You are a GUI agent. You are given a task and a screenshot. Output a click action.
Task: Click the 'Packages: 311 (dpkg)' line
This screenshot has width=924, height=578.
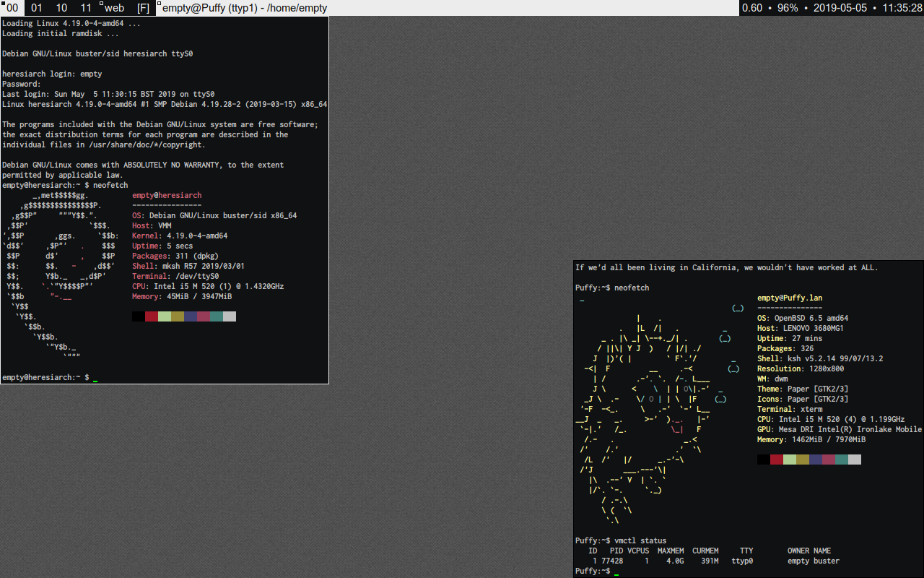tap(175, 256)
